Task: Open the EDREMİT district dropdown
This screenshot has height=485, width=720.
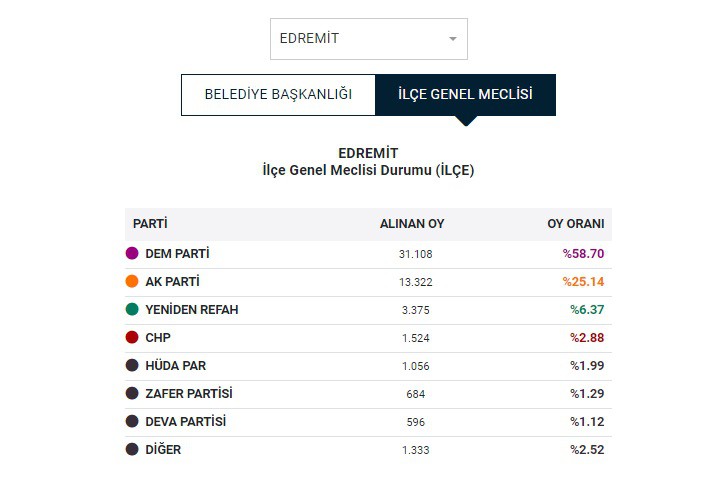Action: tap(369, 39)
